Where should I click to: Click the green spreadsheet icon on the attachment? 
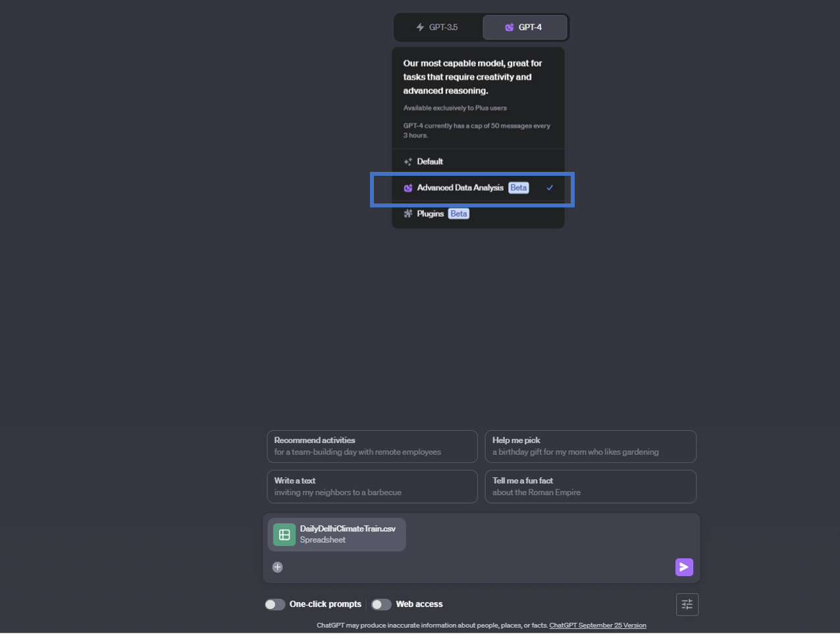click(284, 535)
